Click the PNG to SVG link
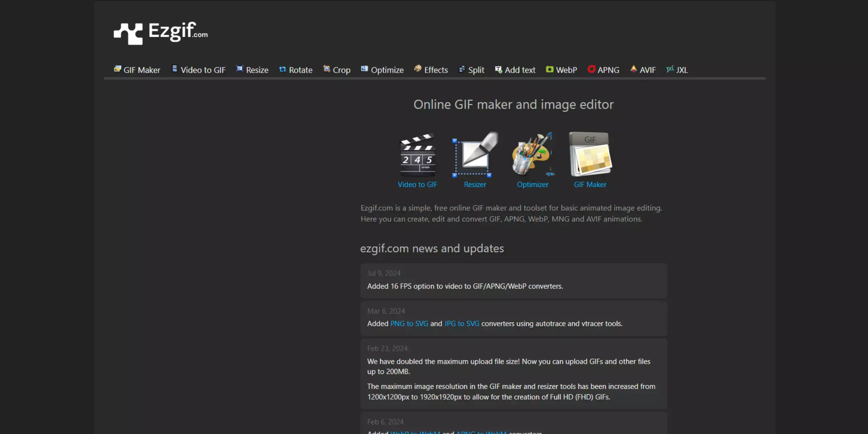Viewport: 868px width, 434px height. (409, 323)
